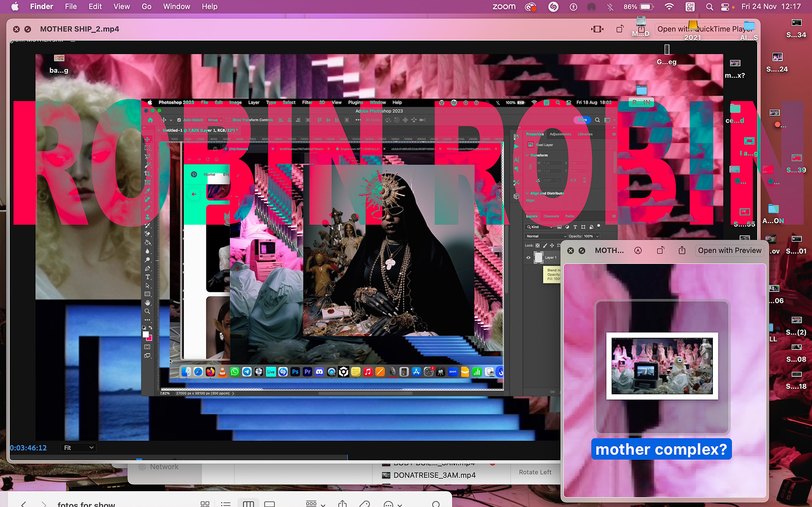Viewport: 812px width, 507px height.
Task: Select the Zoom tool in video's Photoshop toolbar
Action: click(147, 311)
